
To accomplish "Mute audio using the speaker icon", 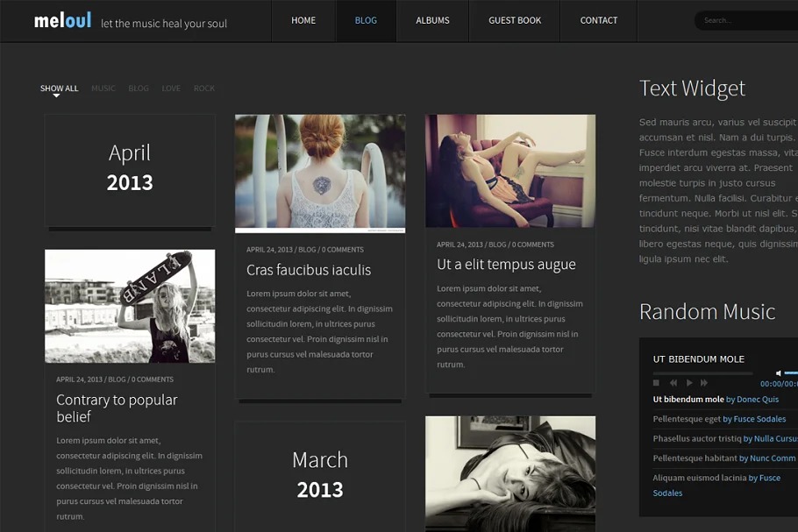I will pyautogui.click(x=778, y=373).
